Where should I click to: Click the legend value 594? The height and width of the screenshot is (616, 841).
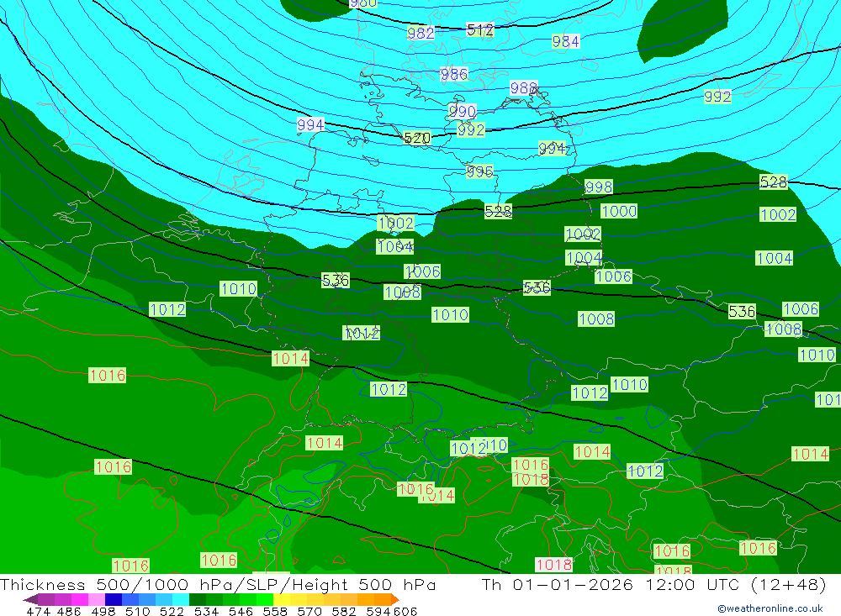click(x=378, y=611)
